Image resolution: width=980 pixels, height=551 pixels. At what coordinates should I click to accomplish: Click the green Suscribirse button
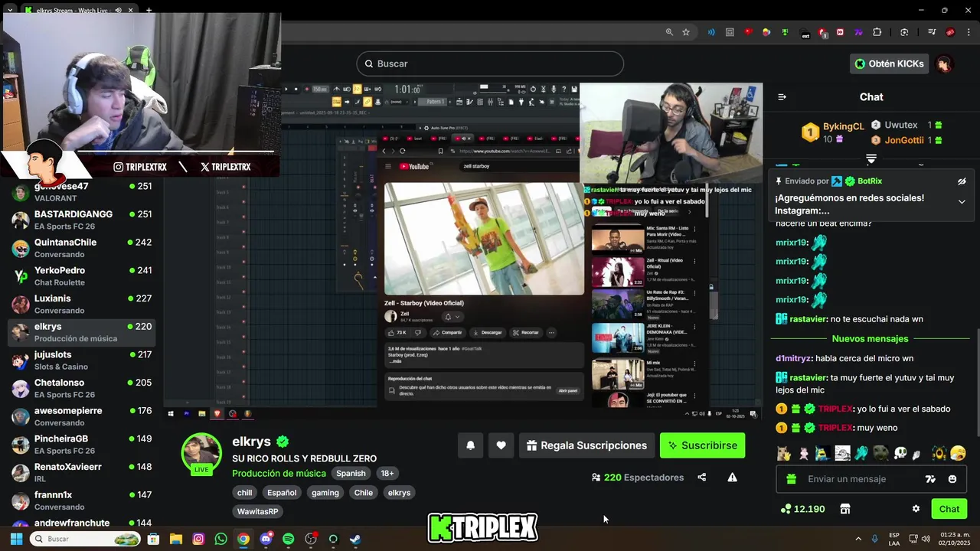tap(702, 445)
